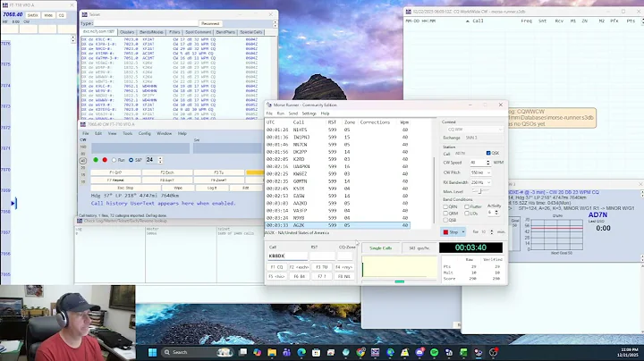
Task: Enable QRM band condition
Action: pyautogui.click(x=445, y=214)
